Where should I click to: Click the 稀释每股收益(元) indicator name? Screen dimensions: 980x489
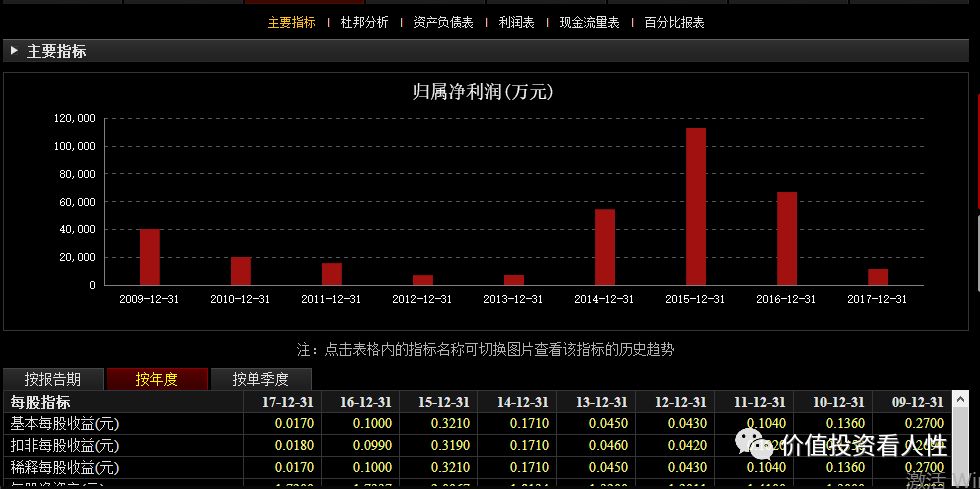tap(65, 467)
